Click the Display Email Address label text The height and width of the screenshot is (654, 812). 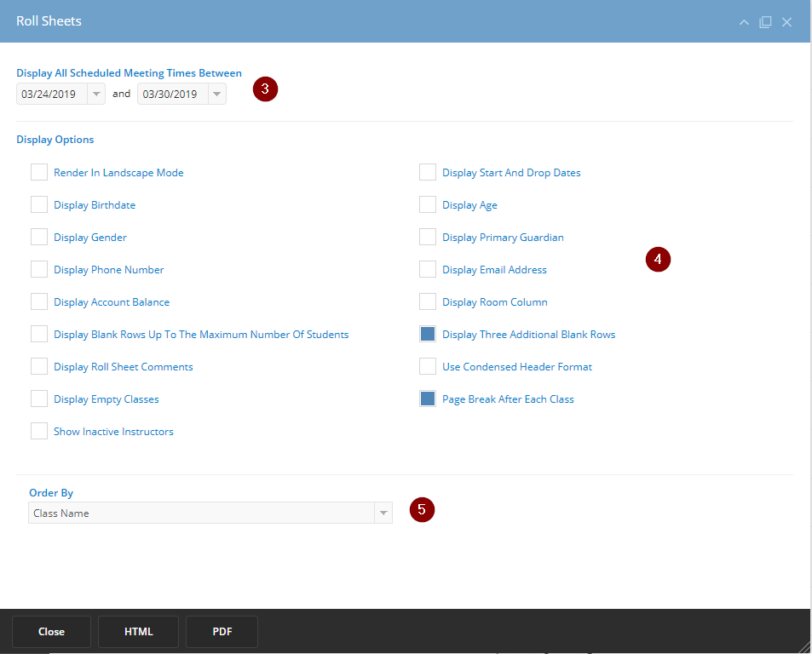pos(494,270)
